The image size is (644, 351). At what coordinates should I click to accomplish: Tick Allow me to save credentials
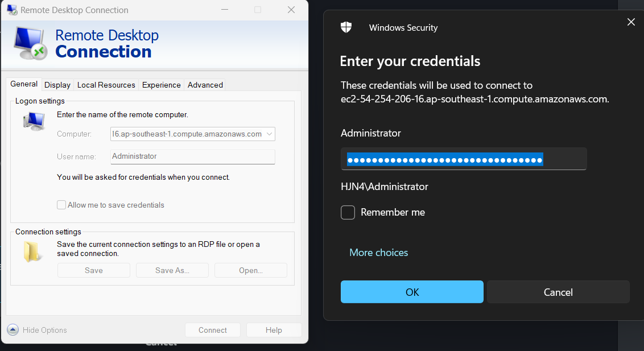click(61, 205)
